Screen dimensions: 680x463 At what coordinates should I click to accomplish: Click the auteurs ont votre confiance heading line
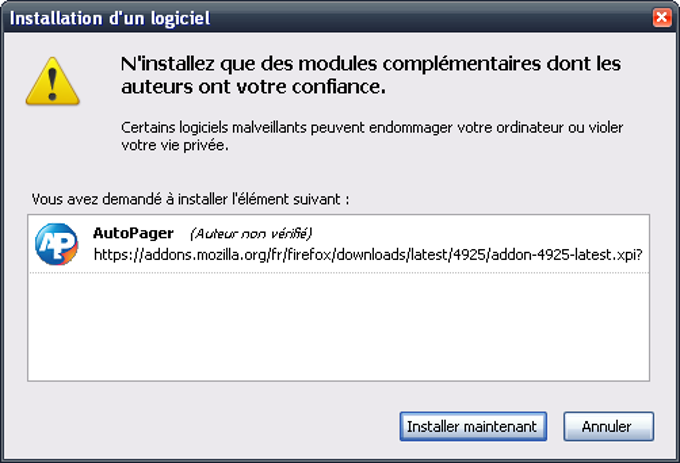click(253, 87)
